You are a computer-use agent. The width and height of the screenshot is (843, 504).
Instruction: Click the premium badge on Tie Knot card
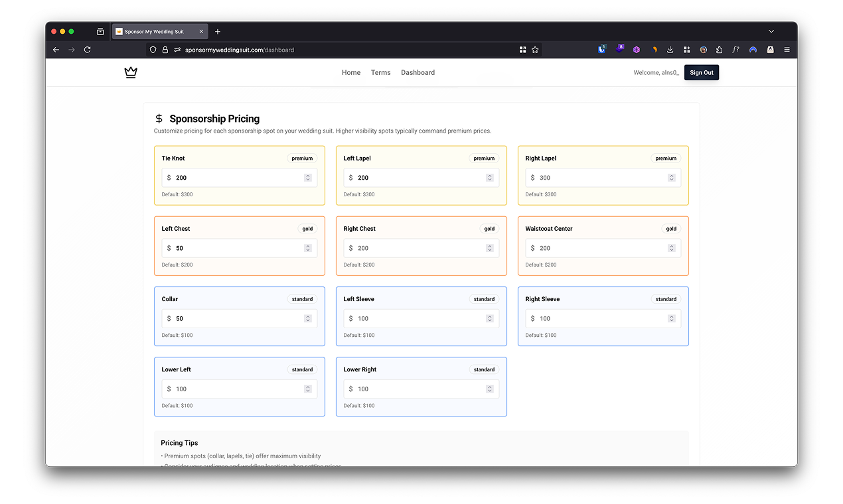coord(302,158)
